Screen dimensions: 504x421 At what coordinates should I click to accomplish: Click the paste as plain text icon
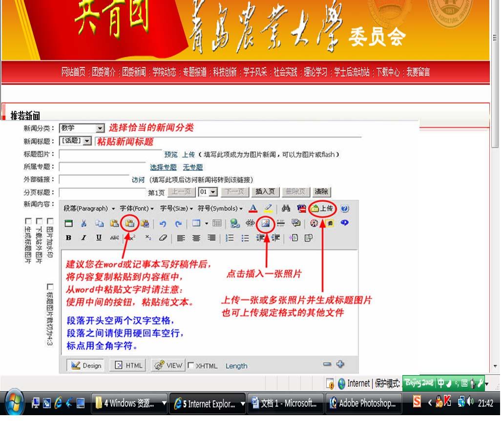point(129,224)
